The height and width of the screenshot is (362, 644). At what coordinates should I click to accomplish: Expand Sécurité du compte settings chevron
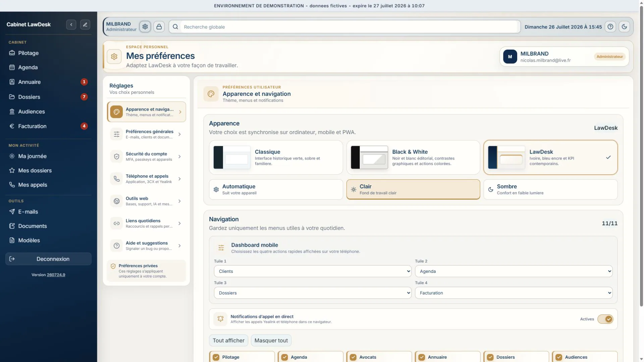pyautogui.click(x=180, y=157)
